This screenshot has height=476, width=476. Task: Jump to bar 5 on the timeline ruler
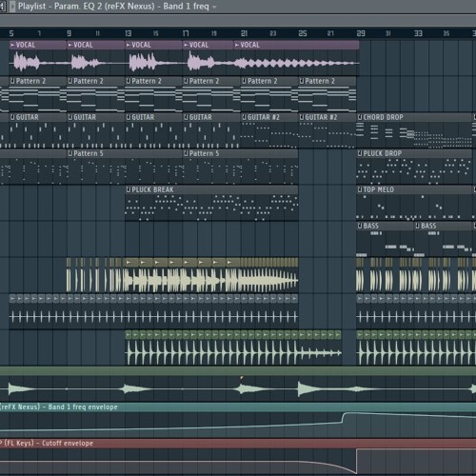11,33
